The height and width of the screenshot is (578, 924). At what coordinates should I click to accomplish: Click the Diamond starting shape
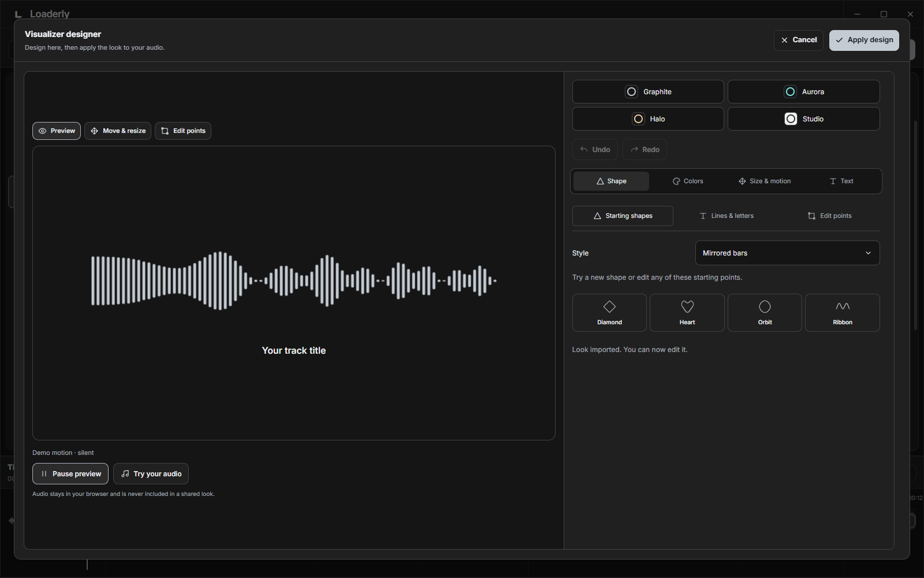point(609,313)
